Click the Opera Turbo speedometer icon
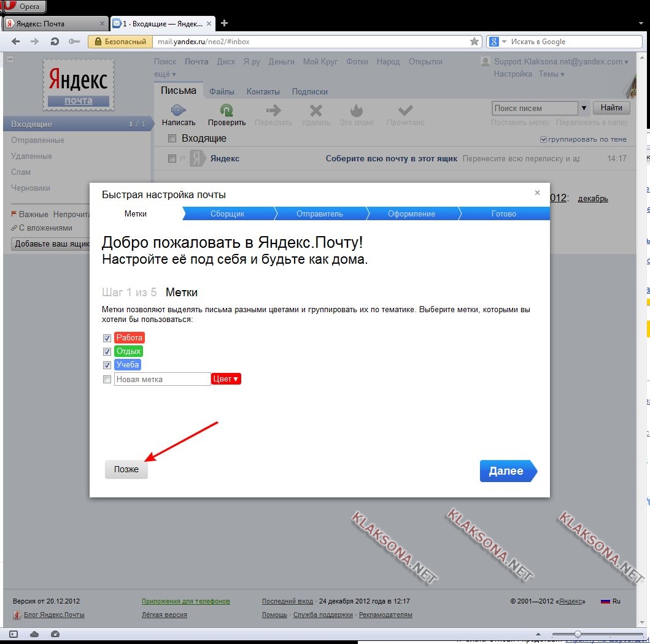 point(55,634)
